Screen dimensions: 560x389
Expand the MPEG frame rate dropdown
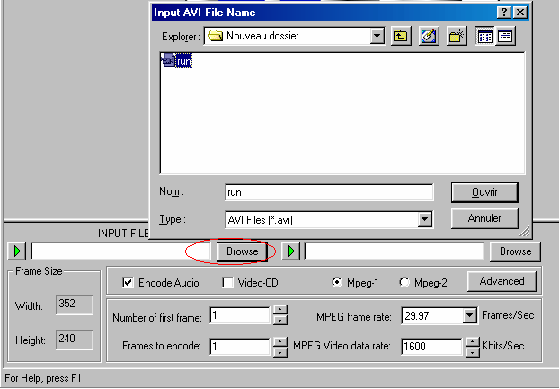tap(470, 315)
